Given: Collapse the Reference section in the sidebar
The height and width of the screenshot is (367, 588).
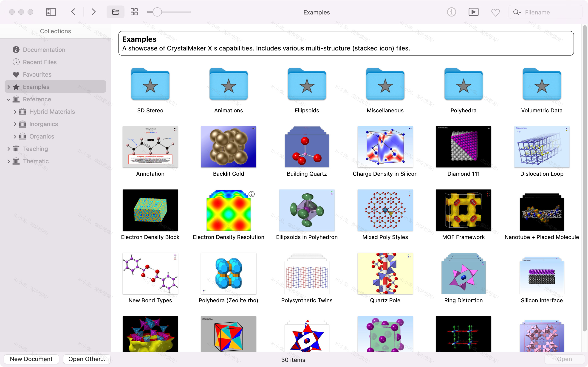Looking at the screenshot, I should tap(9, 99).
